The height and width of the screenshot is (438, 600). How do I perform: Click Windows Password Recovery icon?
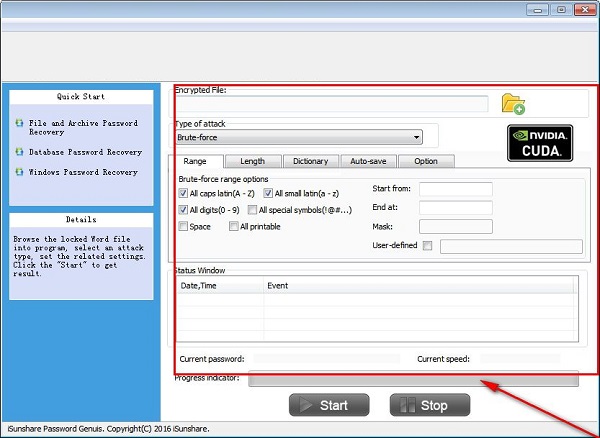pos(19,172)
